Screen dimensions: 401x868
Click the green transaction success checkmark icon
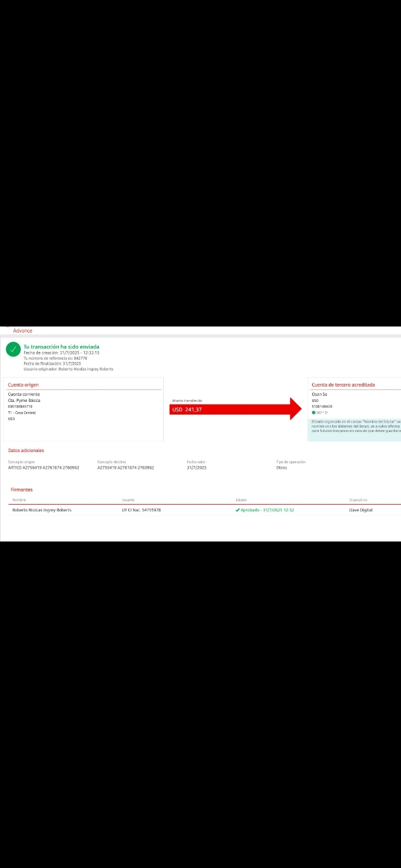13,349
